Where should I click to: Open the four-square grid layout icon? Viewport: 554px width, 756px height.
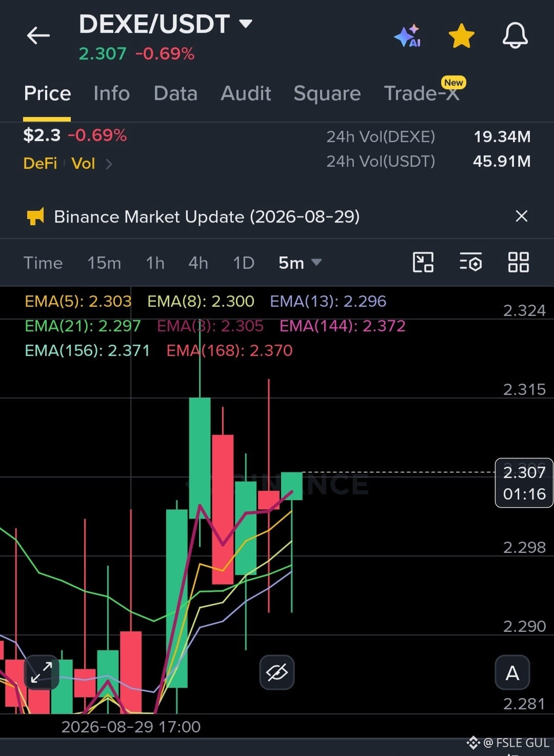pos(518,262)
